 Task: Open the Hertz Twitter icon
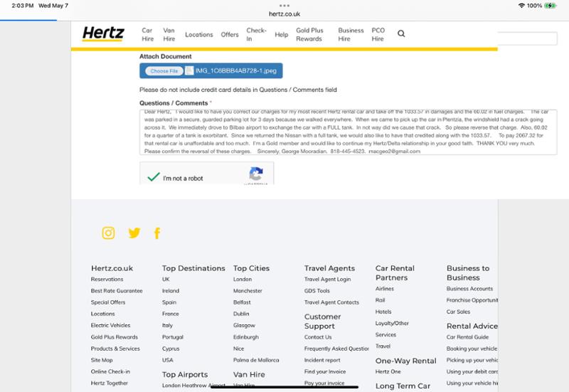tap(134, 233)
